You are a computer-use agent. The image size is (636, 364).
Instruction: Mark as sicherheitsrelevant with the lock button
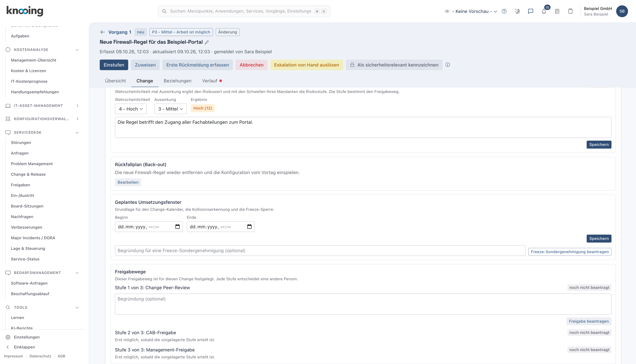click(x=394, y=65)
